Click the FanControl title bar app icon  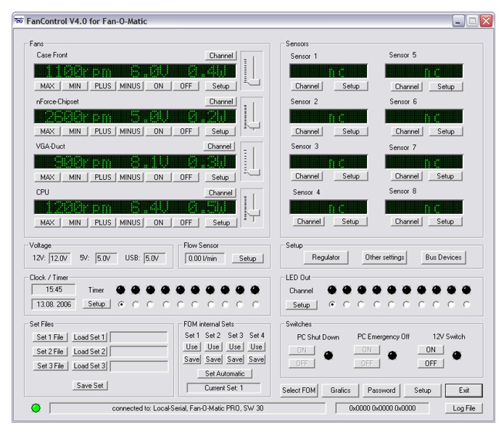(18, 21)
